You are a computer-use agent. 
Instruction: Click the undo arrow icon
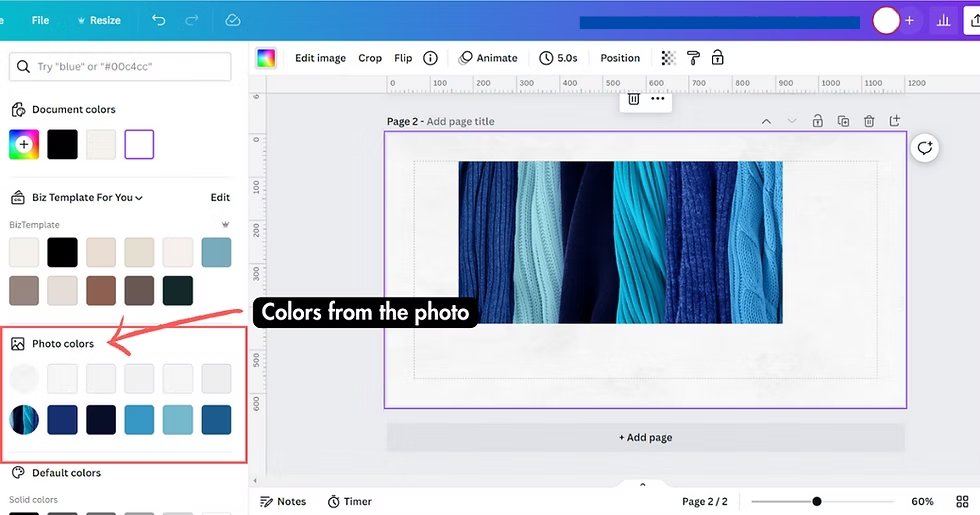(159, 20)
